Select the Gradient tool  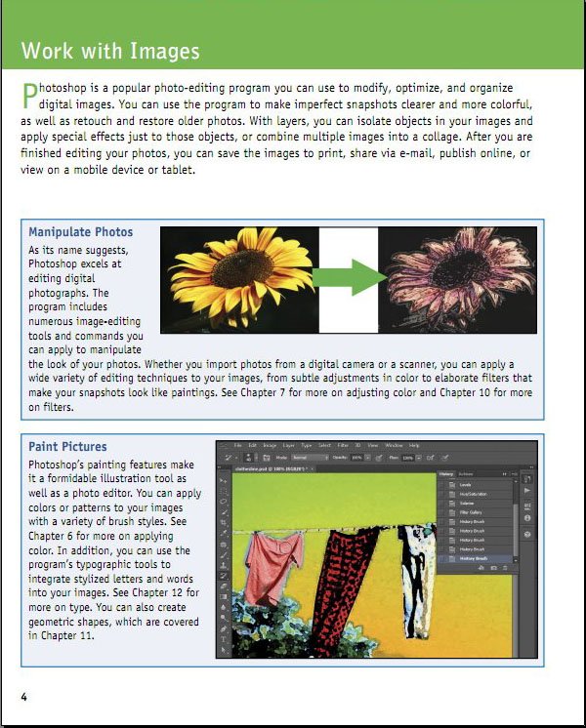pos(223,596)
